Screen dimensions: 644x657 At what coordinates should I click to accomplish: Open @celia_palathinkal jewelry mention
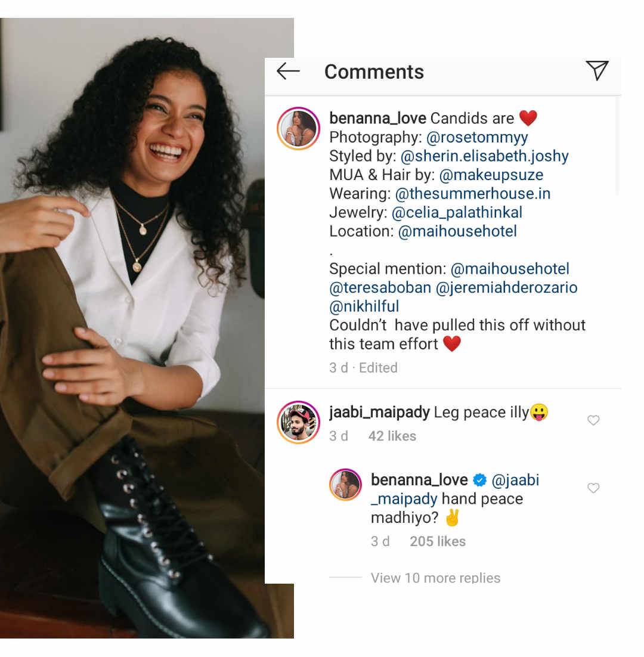click(457, 213)
